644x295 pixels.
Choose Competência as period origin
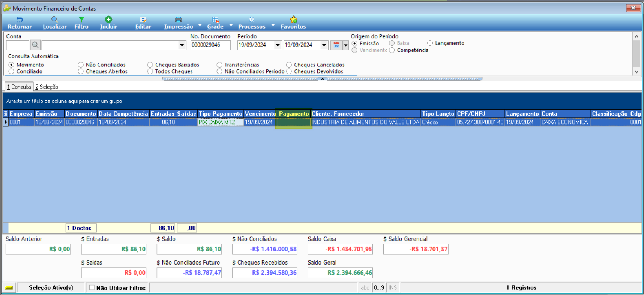392,50
